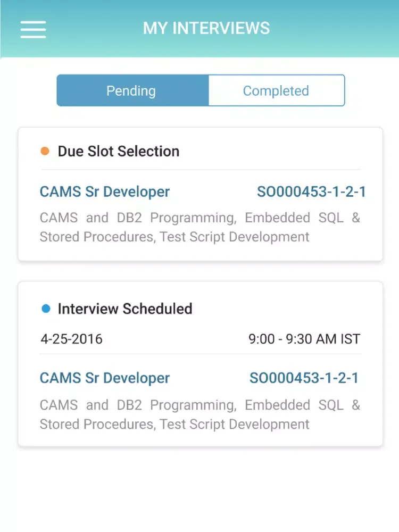The height and width of the screenshot is (532, 399).
Task: Tap the 4-25-2016 interview date
Action: click(72, 339)
